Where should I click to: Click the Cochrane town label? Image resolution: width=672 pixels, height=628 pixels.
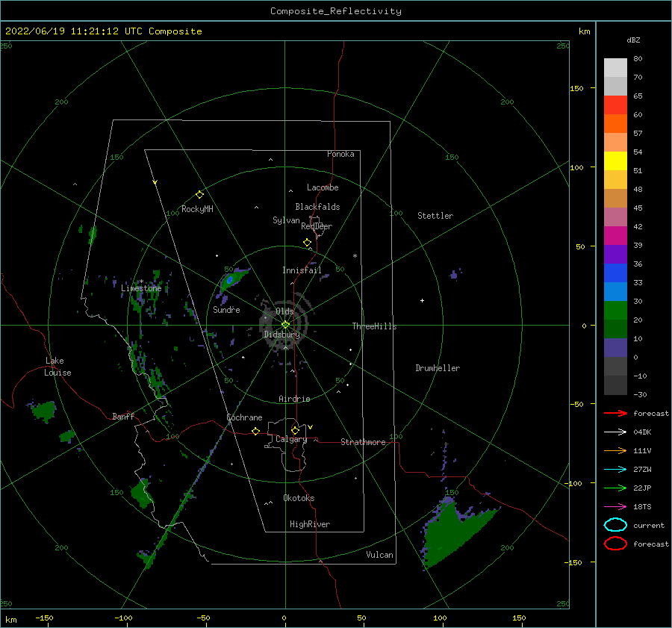click(x=244, y=417)
